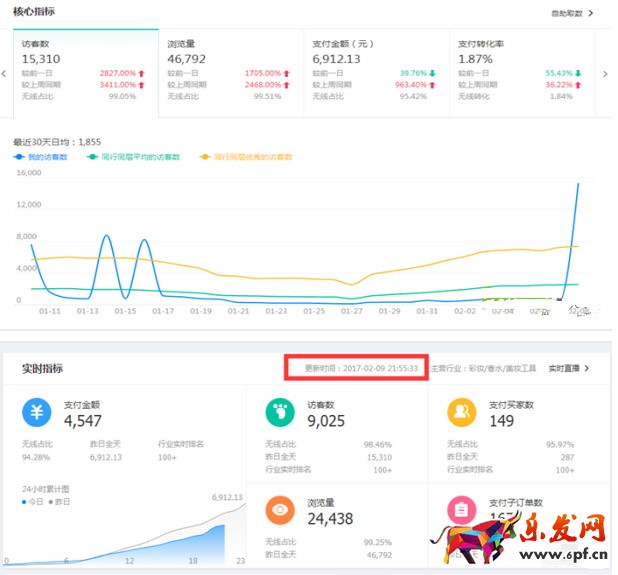The height and width of the screenshot is (575, 618).
Task: Toggle the 今日 legend in 24小时累计图
Action: pyautogui.click(x=31, y=500)
